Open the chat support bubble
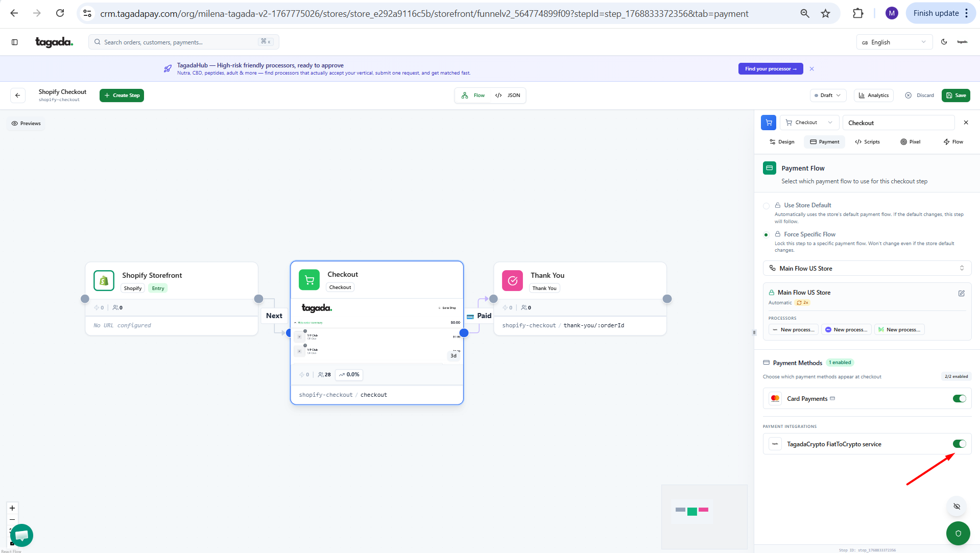 click(21, 535)
